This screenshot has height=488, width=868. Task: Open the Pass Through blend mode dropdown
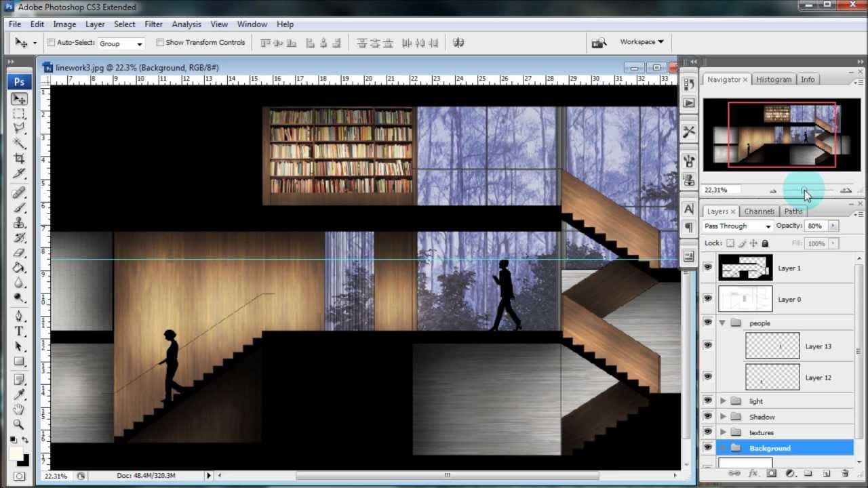pos(736,226)
